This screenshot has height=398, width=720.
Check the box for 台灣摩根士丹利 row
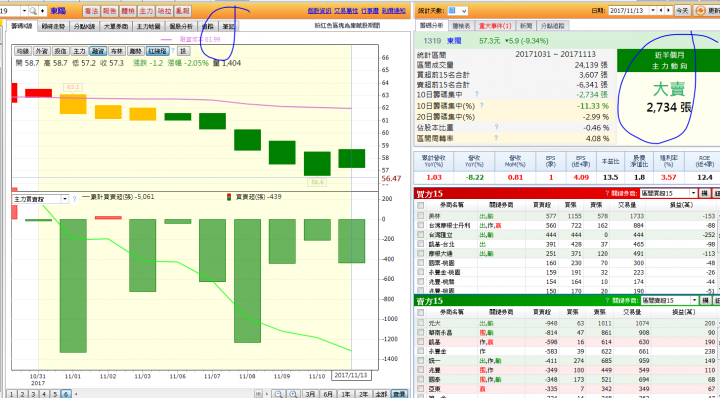pos(421,225)
